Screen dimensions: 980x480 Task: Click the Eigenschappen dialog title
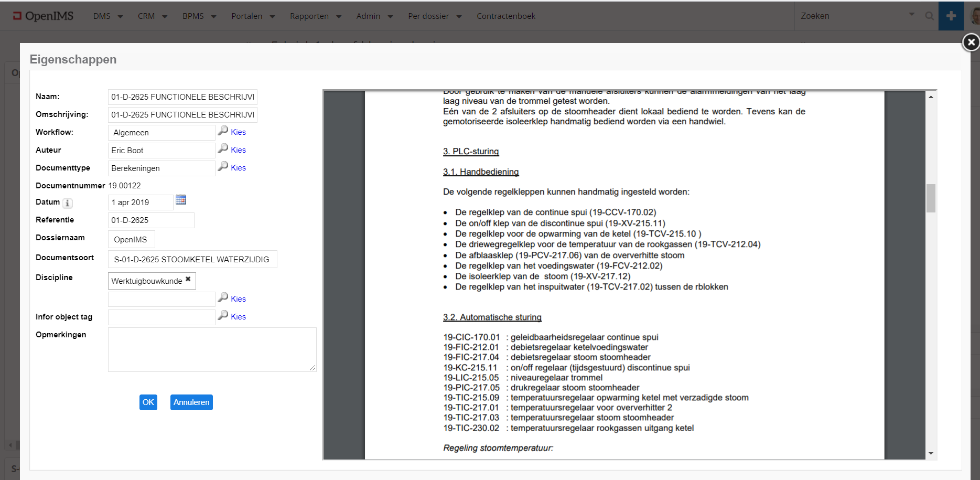[73, 59]
